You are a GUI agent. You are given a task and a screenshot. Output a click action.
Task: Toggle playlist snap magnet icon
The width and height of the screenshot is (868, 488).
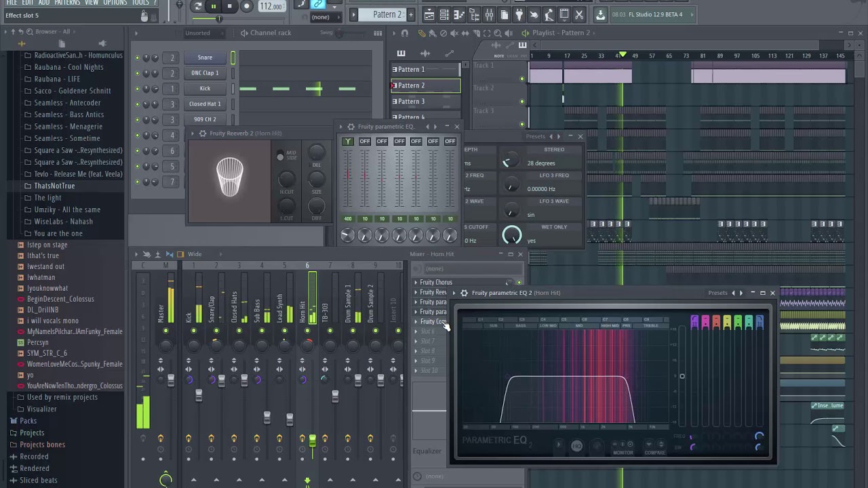click(405, 33)
